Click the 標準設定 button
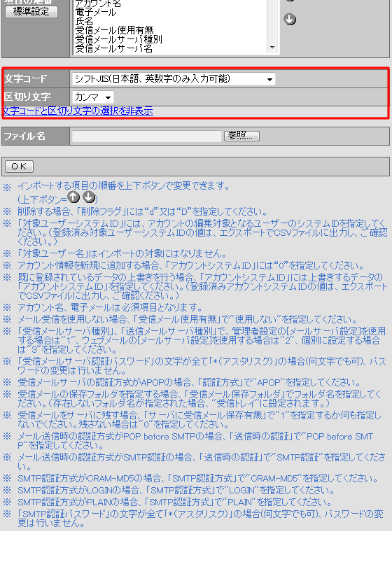The height and width of the screenshot is (576, 392). 31,12
